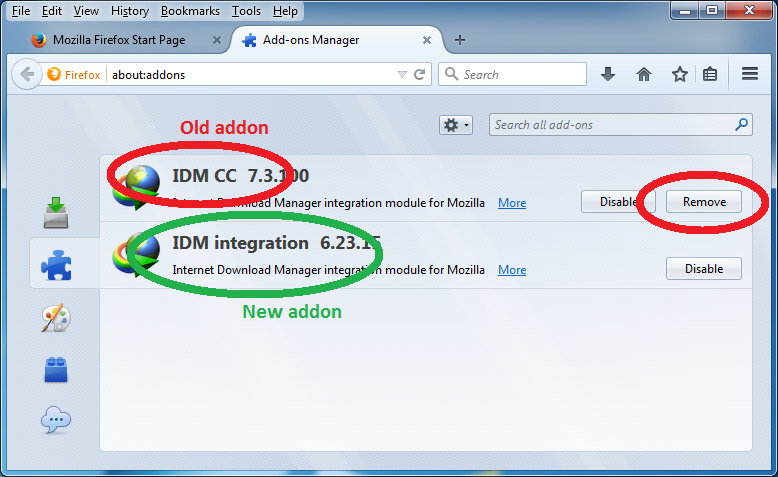Expand the address bar history dropdown

pyautogui.click(x=402, y=74)
